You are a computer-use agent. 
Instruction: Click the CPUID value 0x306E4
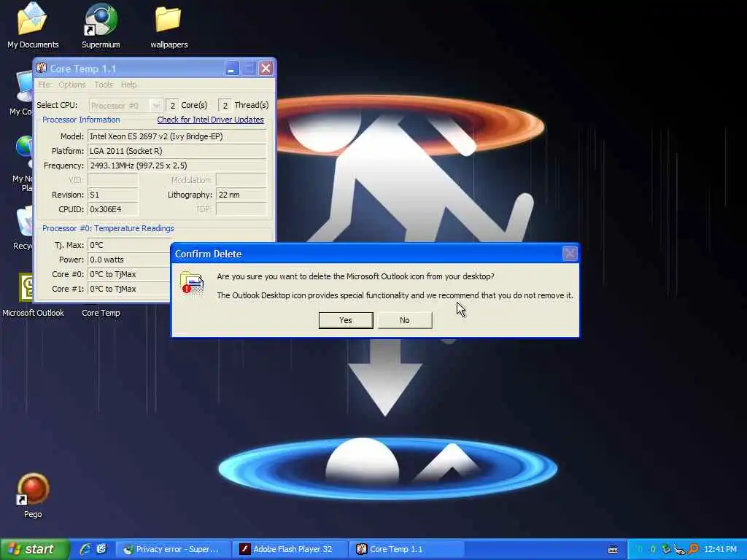click(113, 209)
